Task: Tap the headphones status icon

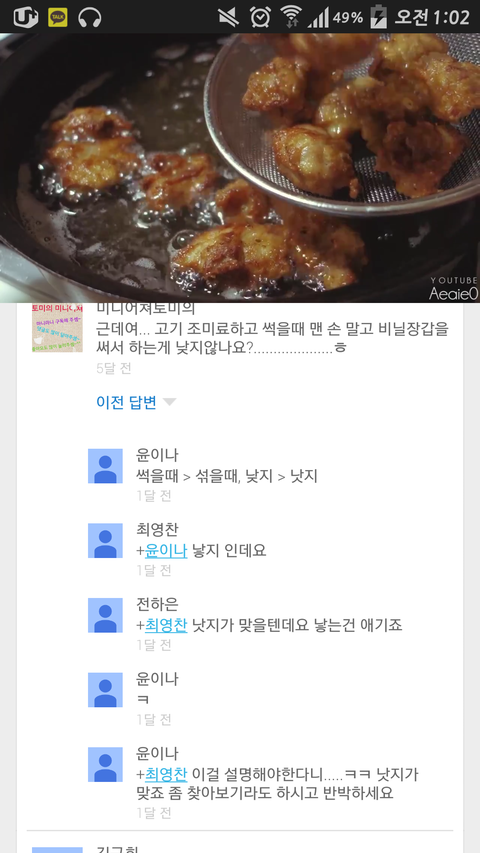Action: [90, 17]
